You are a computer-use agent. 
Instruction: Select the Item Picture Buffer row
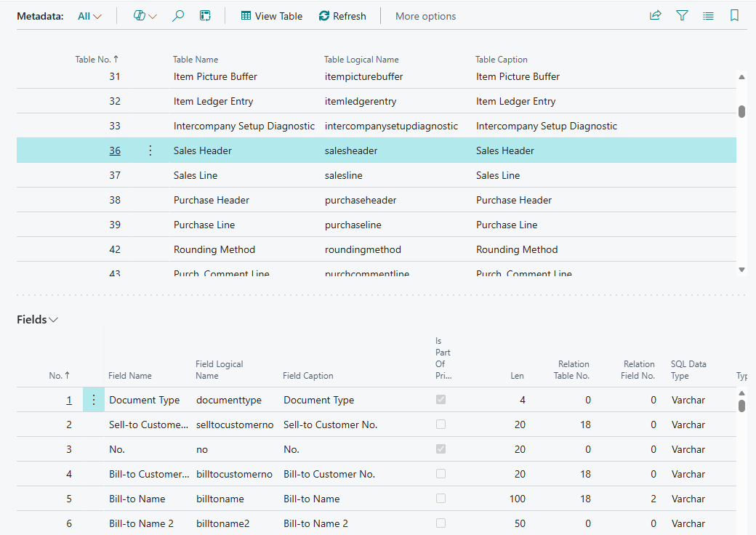376,76
